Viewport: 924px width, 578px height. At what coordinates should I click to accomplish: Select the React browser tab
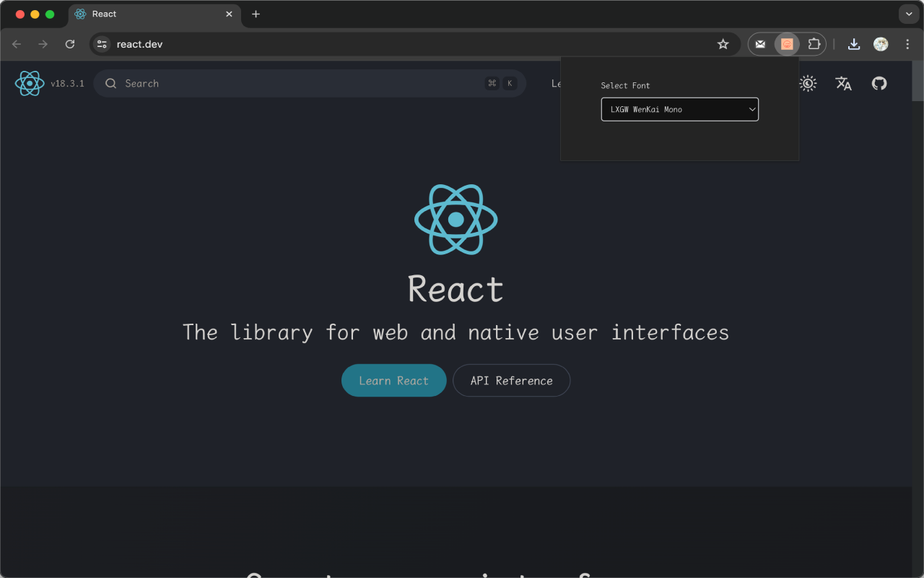click(155, 14)
